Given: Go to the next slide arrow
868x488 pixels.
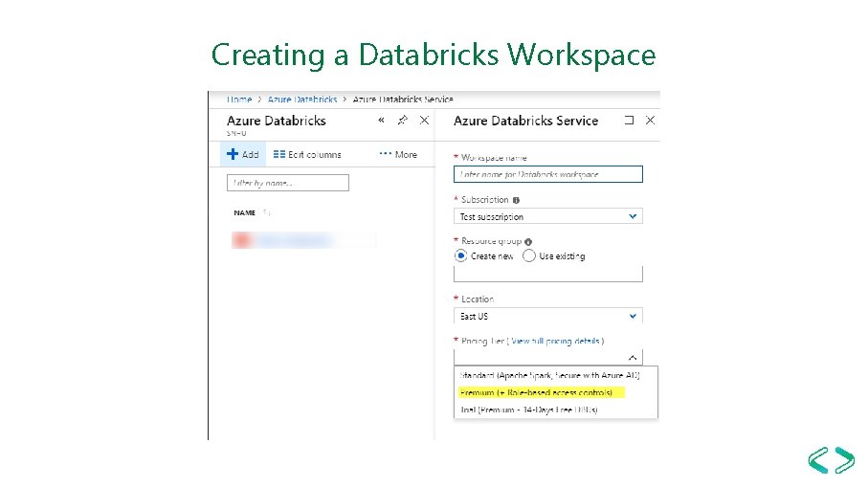Looking at the screenshot, I should click(844, 460).
